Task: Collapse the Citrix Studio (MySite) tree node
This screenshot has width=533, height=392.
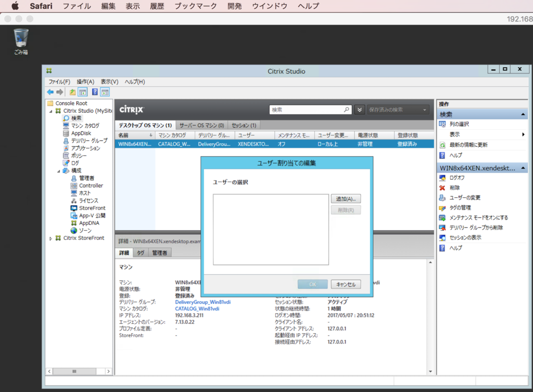Action: (x=50, y=111)
